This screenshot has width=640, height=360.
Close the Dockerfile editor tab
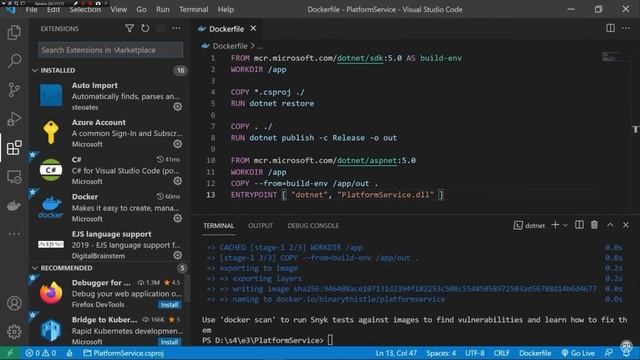point(253,29)
